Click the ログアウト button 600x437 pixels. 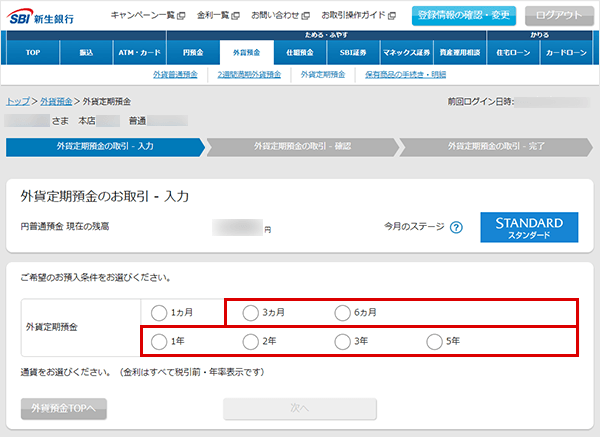(558, 16)
